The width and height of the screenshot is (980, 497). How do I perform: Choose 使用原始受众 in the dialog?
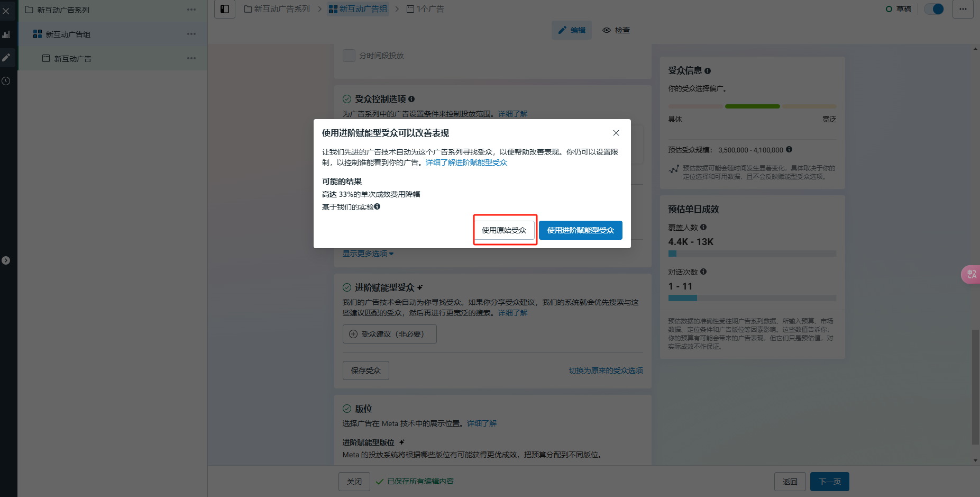(x=504, y=230)
